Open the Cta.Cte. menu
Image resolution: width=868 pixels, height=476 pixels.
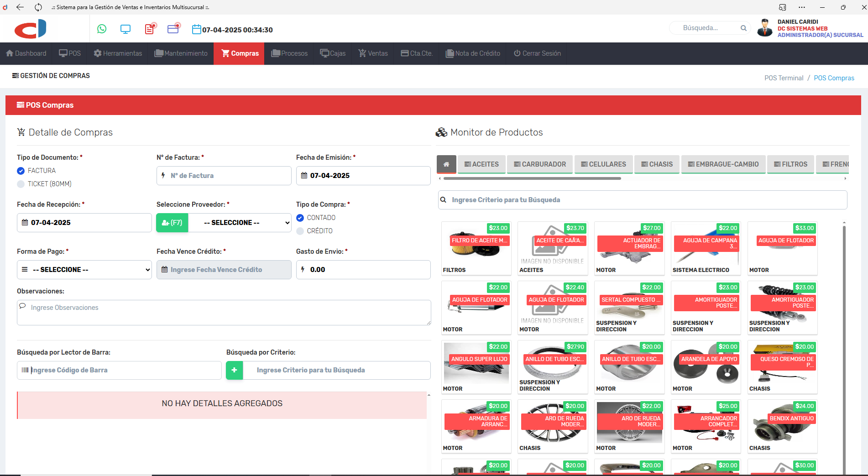pos(417,53)
